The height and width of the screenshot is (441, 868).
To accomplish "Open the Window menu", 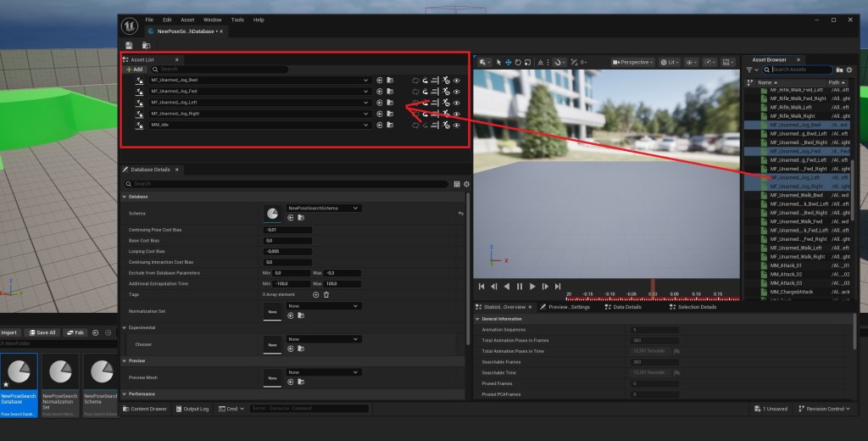I will (x=213, y=20).
